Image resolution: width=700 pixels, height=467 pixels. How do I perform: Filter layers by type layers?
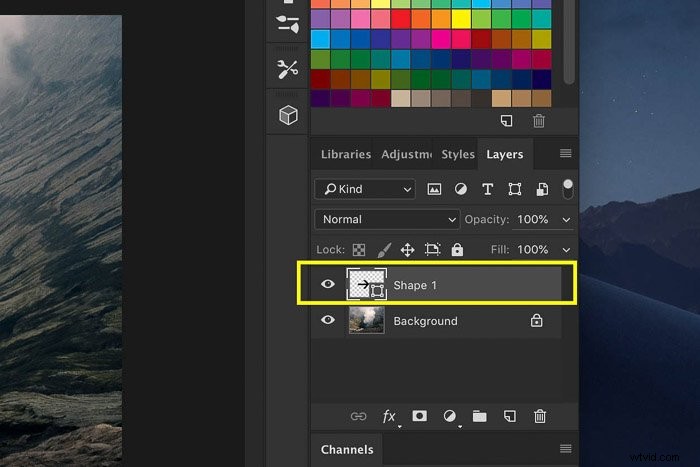[488, 189]
